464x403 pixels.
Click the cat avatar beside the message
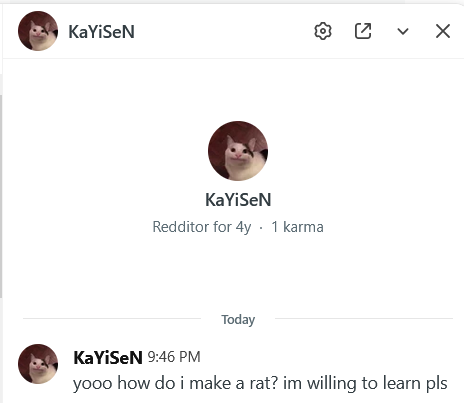tap(38, 364)
